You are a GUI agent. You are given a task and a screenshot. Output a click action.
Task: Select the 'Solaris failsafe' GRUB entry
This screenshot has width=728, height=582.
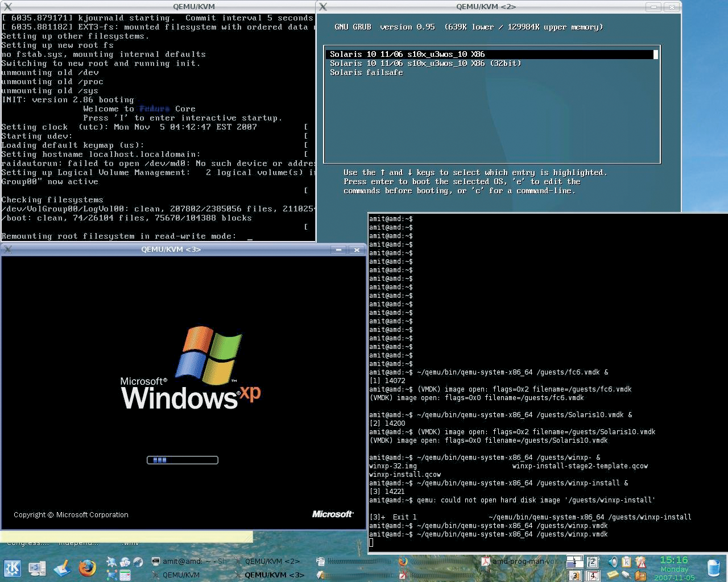tap(366, 73)
